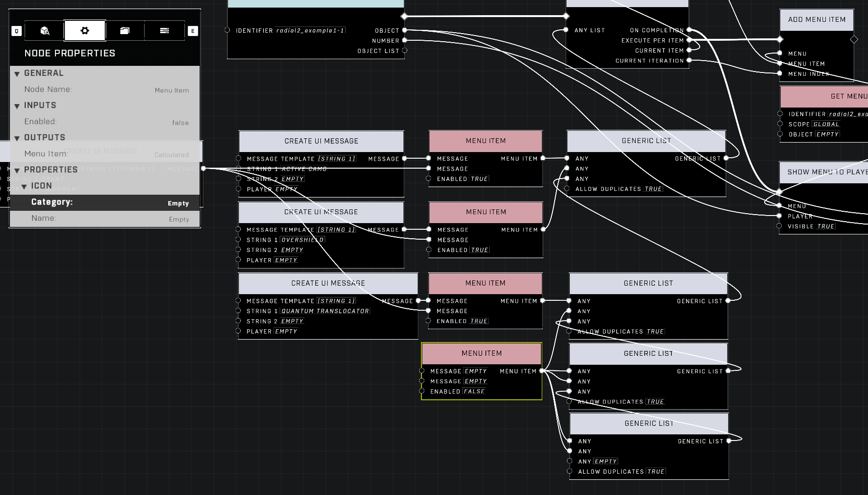The image size is (868, 495).
Task: Click the ANY LIST input pin
Action: [566, 30]
